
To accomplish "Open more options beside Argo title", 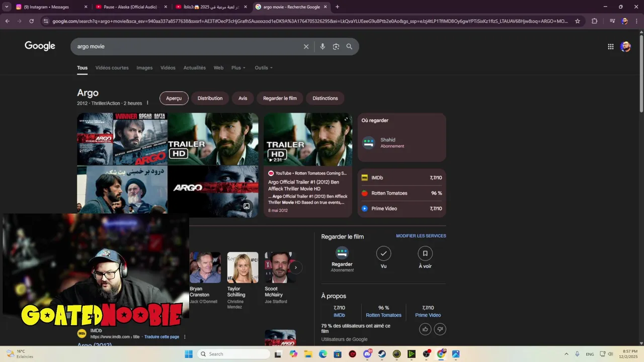I will [147, 103].
